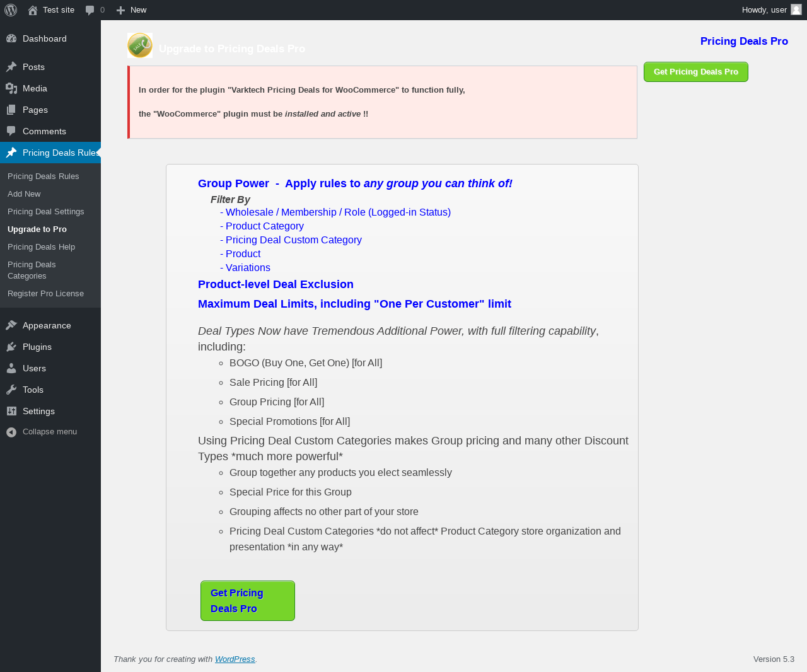
Task: Select Pricing Deals Rules top menu
Action: coord(50,153)
